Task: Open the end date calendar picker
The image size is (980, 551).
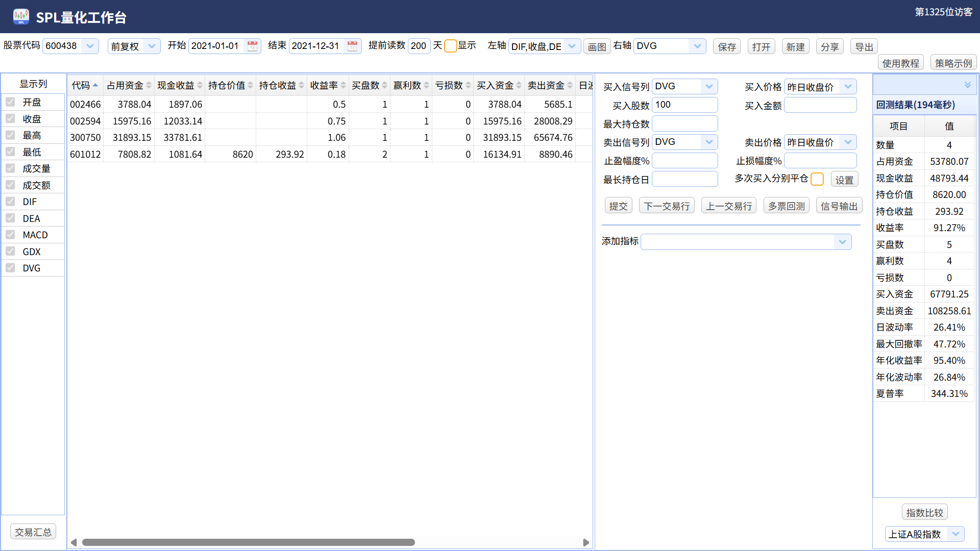Action: click(x=352, y=46)
